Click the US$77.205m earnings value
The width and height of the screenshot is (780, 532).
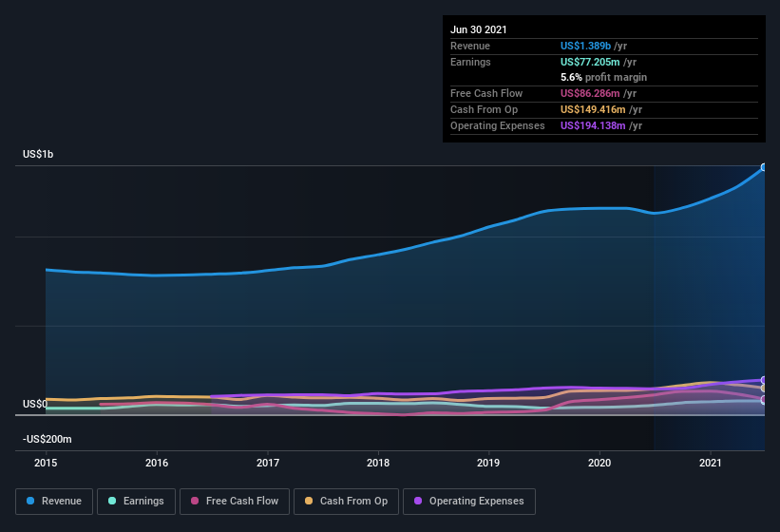tap(590, 62)
